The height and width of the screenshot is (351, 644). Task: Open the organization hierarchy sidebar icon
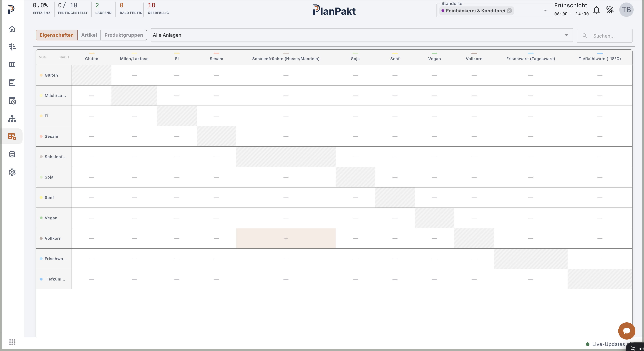12,118
